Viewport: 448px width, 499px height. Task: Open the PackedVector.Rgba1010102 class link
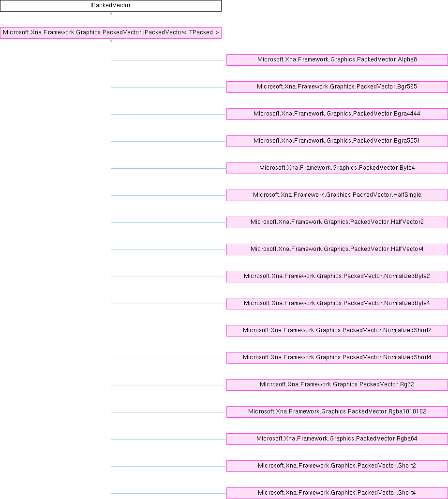337,412
